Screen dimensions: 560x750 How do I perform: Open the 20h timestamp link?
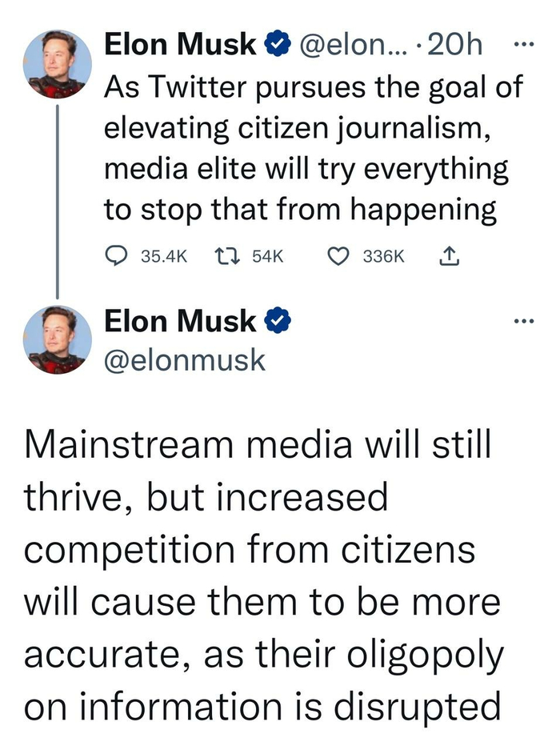455,46
